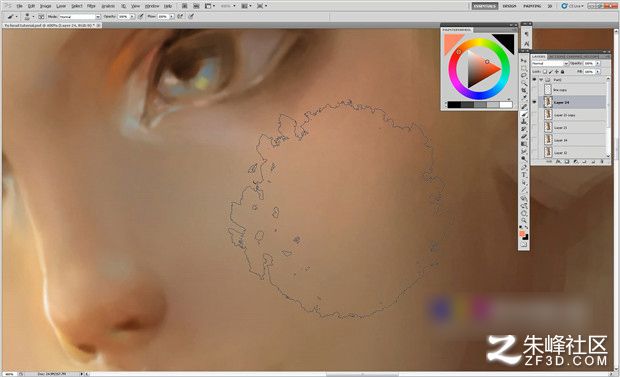
Task: Click the Essentials workspace button
Action: (485, 6)
